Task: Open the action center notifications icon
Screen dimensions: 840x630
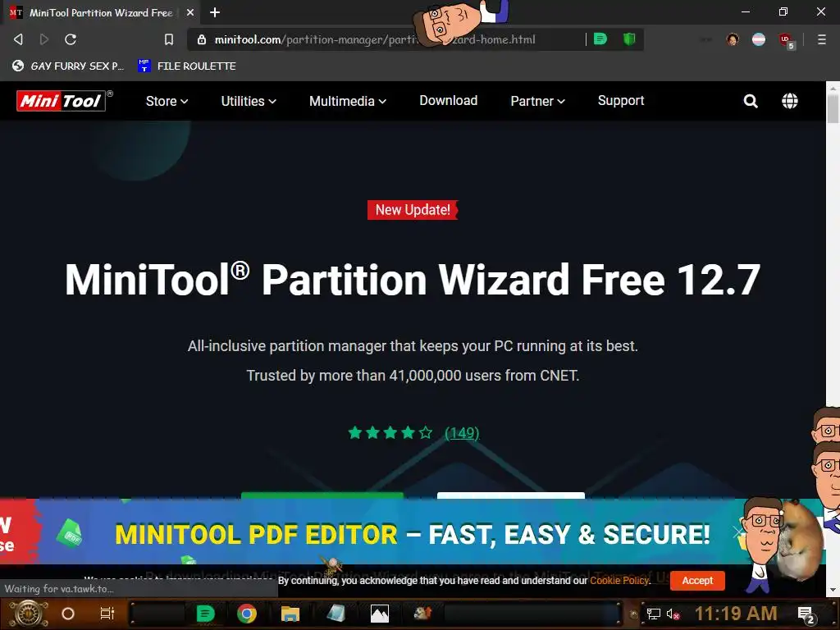Action: click(x=806, y=614)
